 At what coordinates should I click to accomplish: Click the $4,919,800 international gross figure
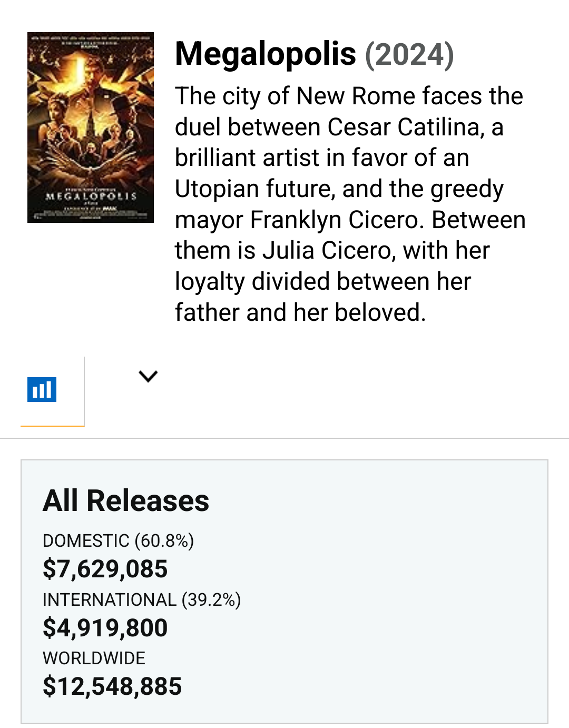(x=105, y=628)
